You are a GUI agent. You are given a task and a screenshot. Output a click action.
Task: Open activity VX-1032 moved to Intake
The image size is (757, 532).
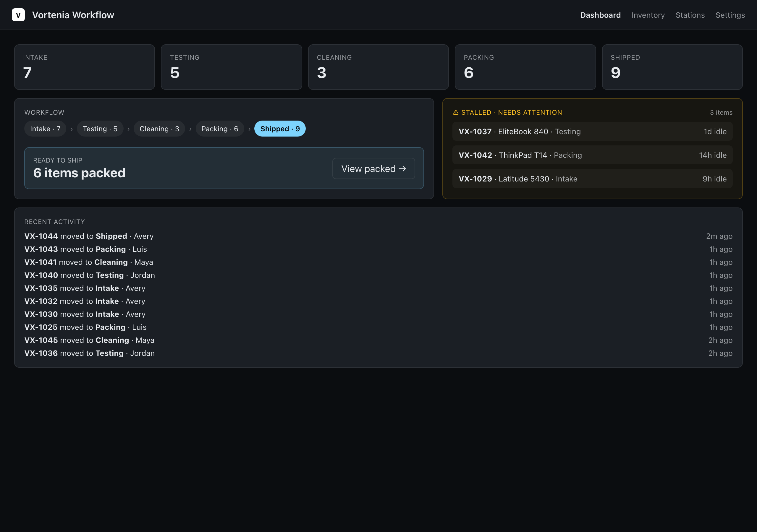click(378, 301)
